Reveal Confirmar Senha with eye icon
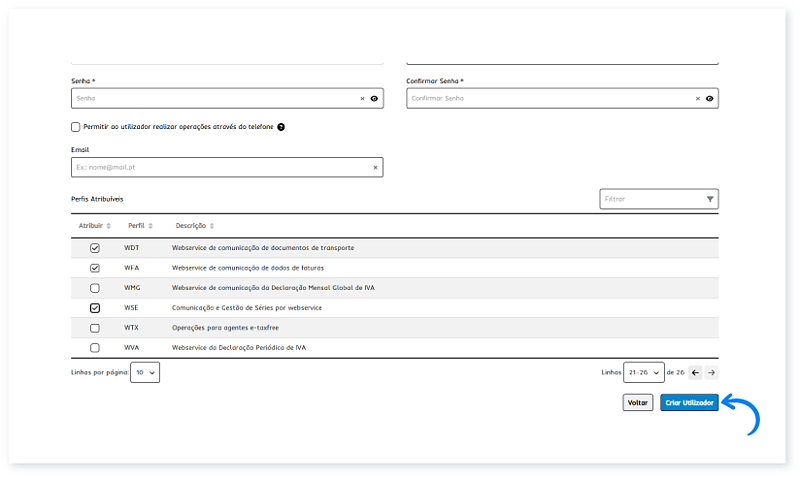This screenshot has width=800, height=478. pos(709,99)
